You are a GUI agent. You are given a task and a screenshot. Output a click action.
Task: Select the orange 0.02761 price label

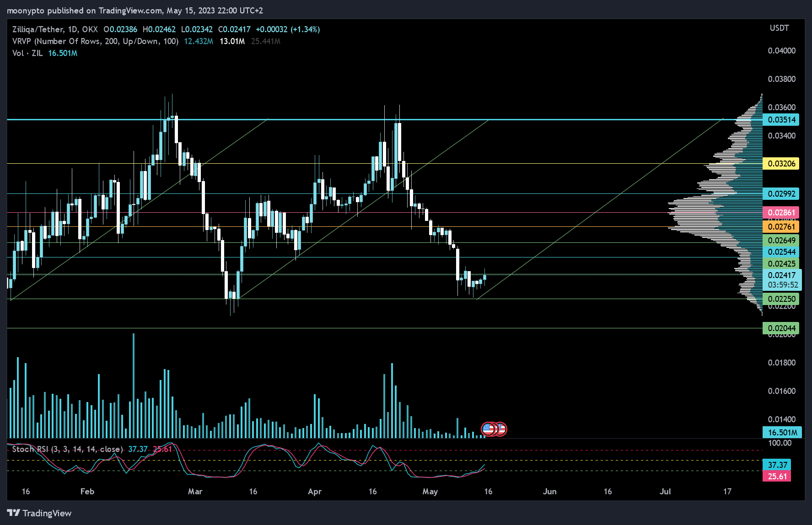781,227
